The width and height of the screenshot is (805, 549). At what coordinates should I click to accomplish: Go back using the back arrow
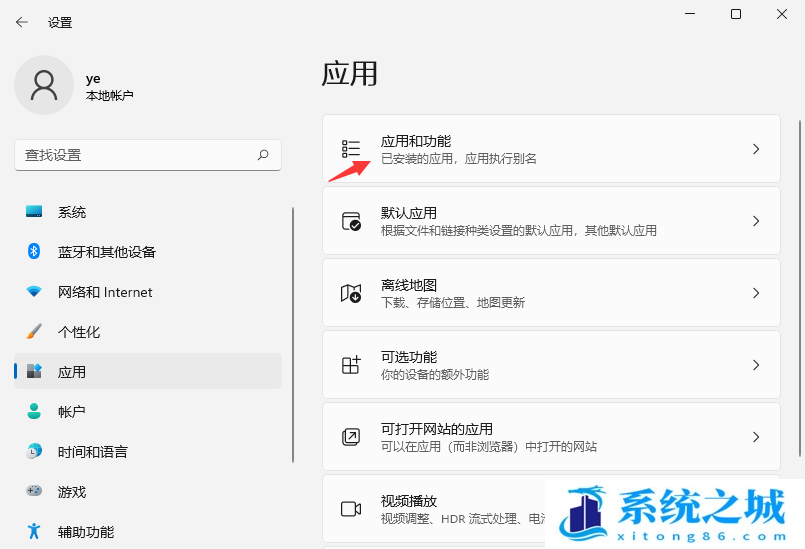(22, 22)
